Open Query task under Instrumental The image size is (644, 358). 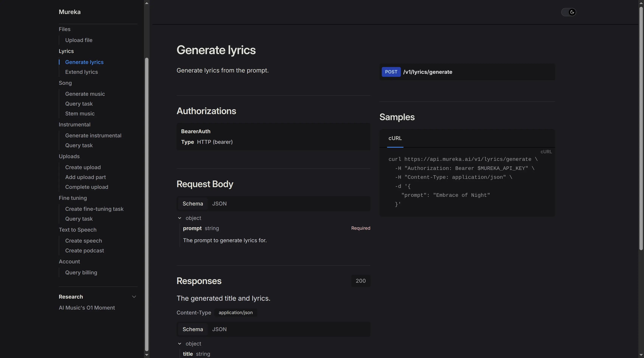coord(79,145)
